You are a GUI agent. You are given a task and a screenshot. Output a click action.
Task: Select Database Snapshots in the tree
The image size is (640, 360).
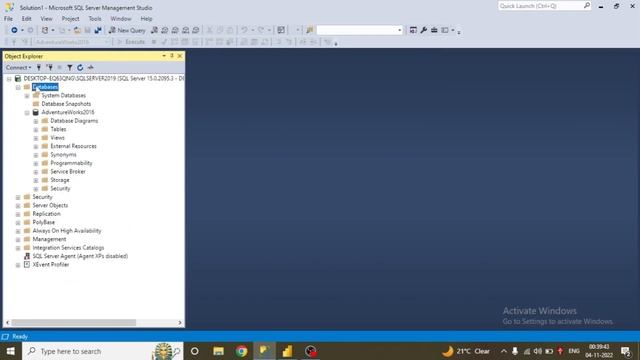coord(66,104)
